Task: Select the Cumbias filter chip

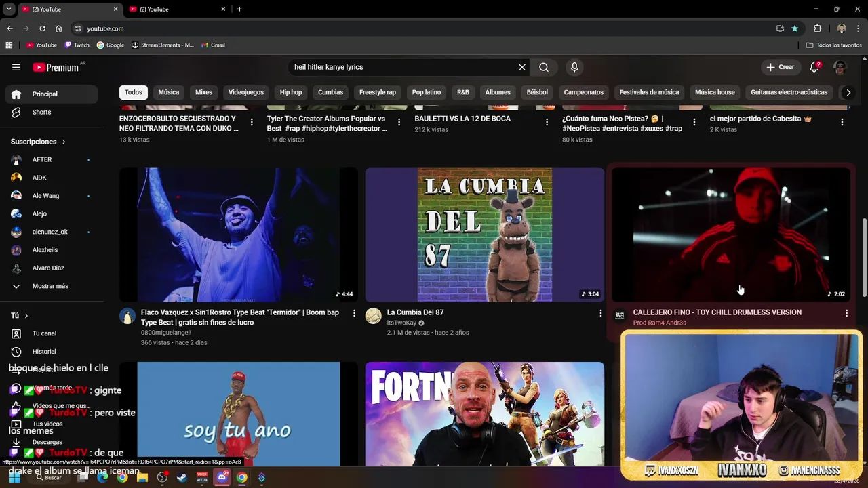Action: click(x=331, y=92)
